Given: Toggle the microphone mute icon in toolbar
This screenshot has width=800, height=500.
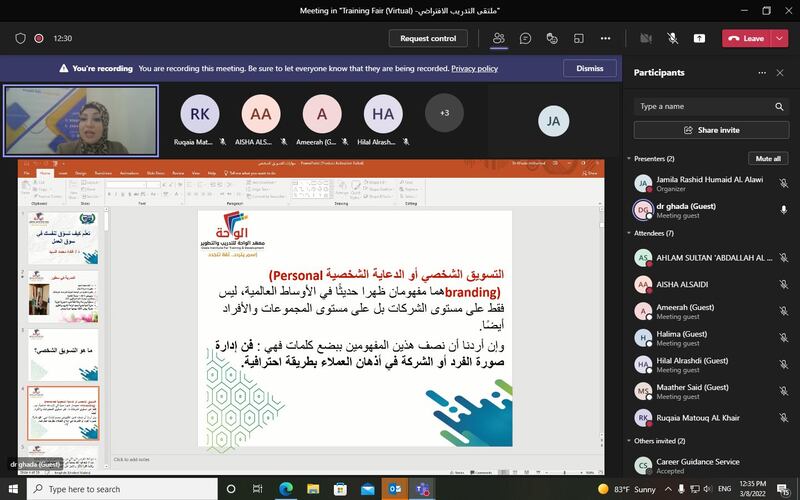Looking at the screenshot, I should click(x=672, y=38).
